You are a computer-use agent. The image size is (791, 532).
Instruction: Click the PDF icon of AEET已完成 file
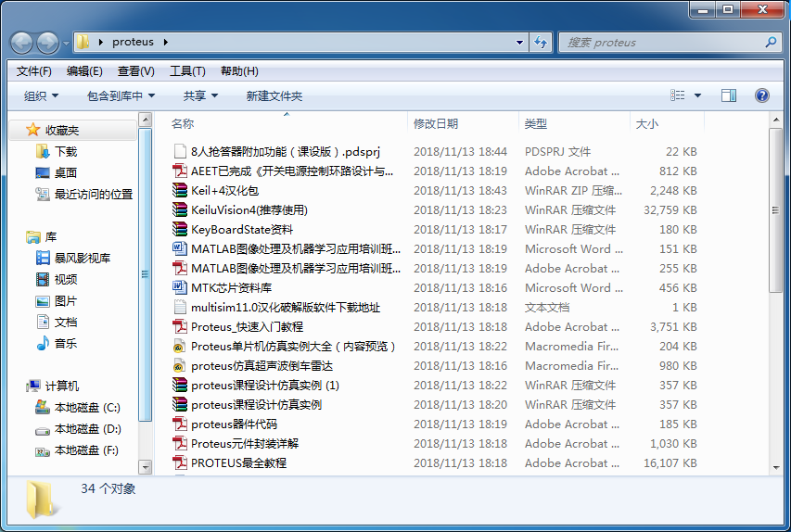pyautogui.click(x=180, y=171)
